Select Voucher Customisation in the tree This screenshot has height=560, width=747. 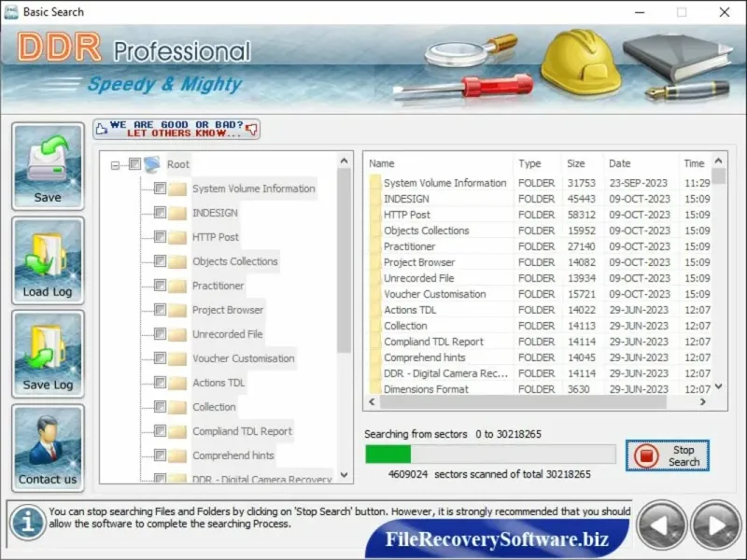pyautogui.click(x=244, y=358)
